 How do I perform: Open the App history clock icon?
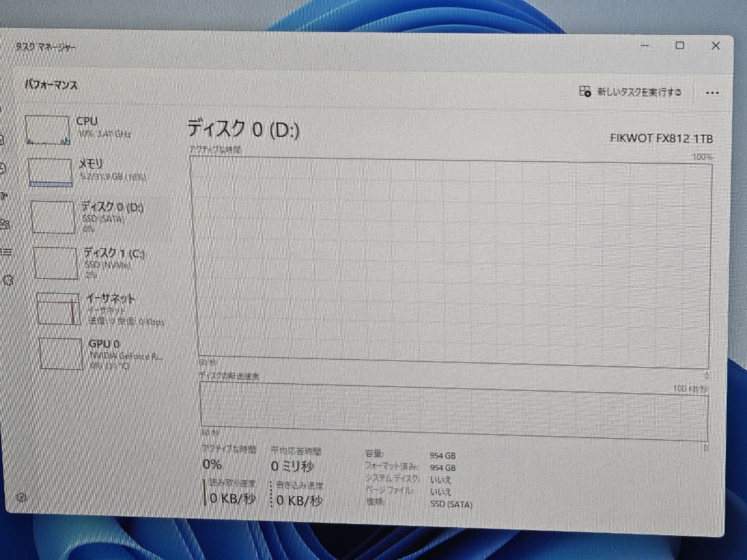(3, 168)
